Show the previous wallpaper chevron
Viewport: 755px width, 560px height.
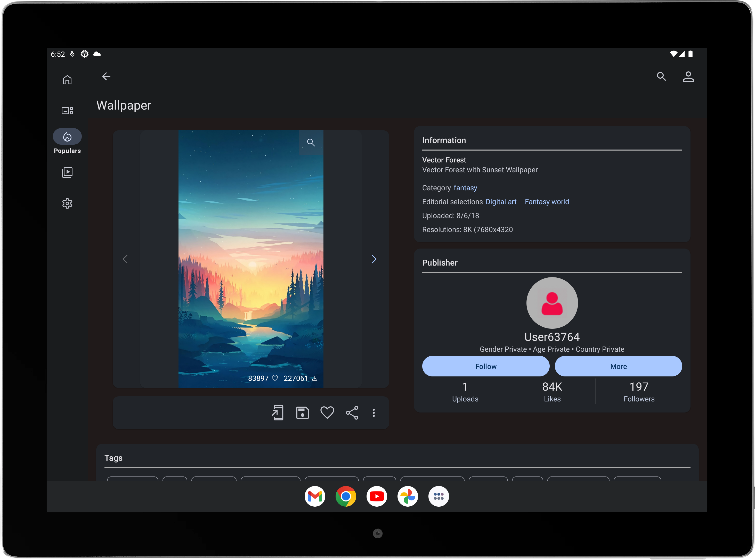point(125,259)
